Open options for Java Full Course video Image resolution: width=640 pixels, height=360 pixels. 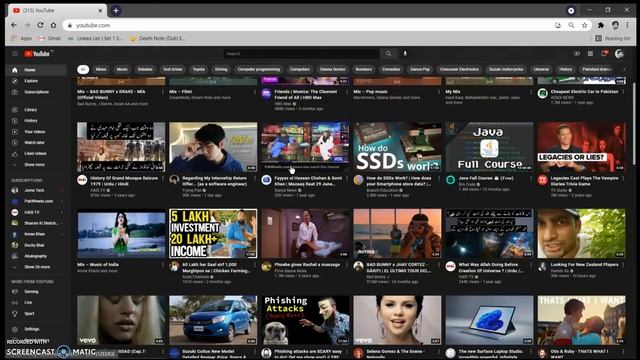click(531, 179)
